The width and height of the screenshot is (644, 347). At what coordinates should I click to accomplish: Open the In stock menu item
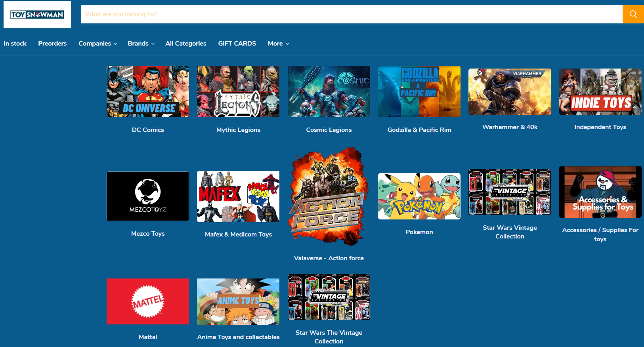(15, 44)
